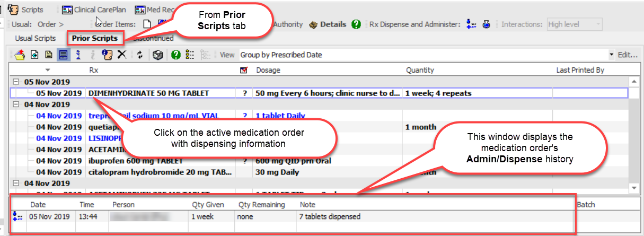
Task: Collapse the 05 Nov 2019 date group
Action: coord(15,82)
